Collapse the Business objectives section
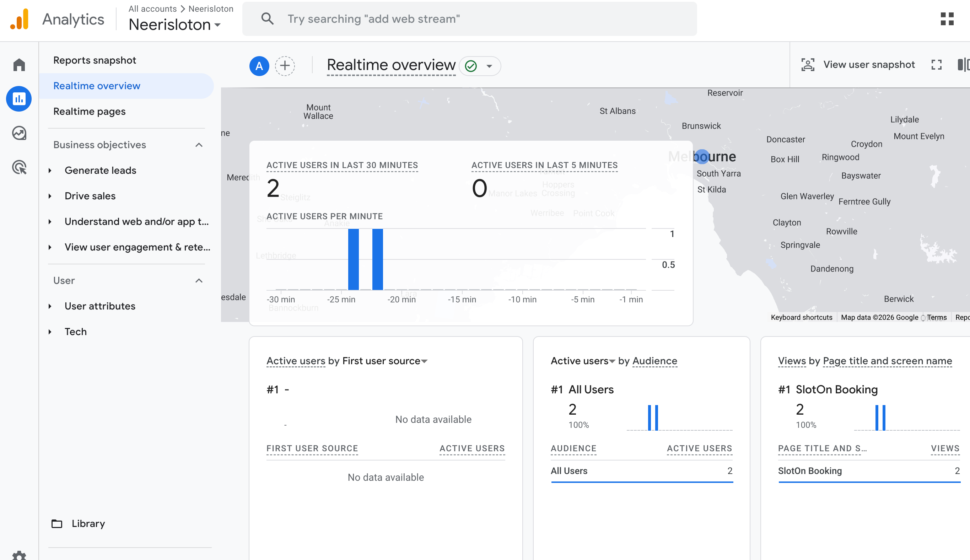 (x=199, y=145)
